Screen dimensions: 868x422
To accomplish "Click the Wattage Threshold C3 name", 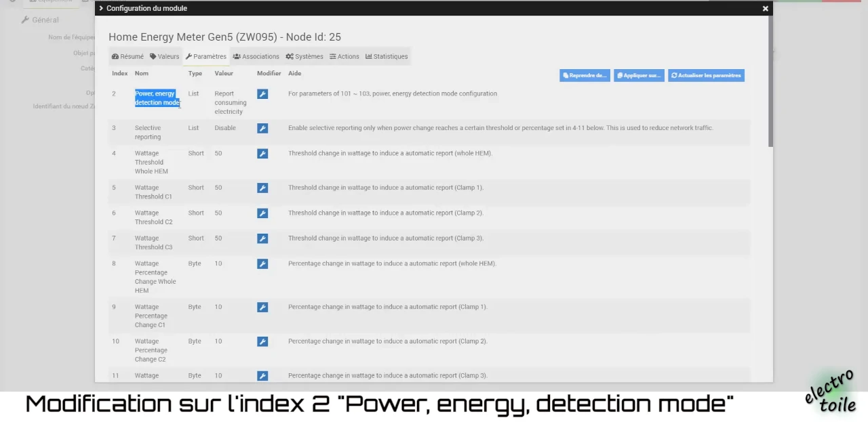I will tap(153, 242).
